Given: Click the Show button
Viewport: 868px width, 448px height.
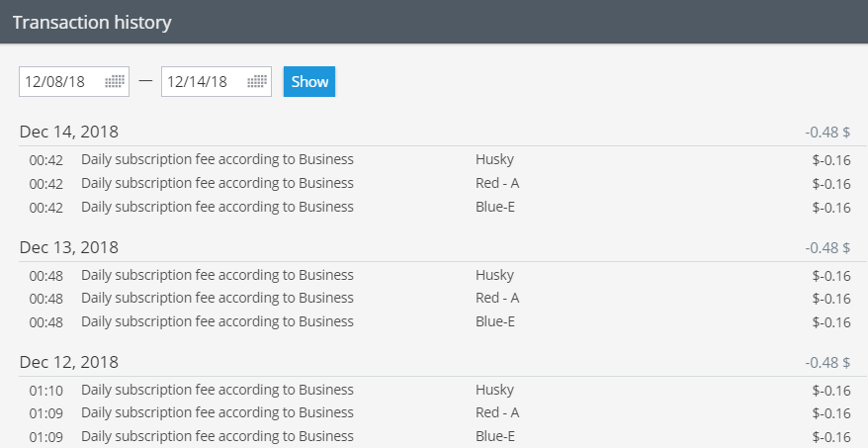Looking at the screenshot, I should click(309, 82).
